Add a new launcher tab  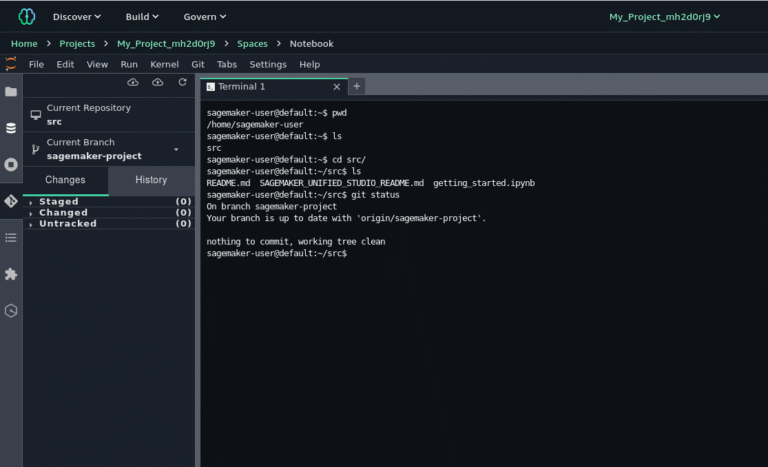(357, 86)
